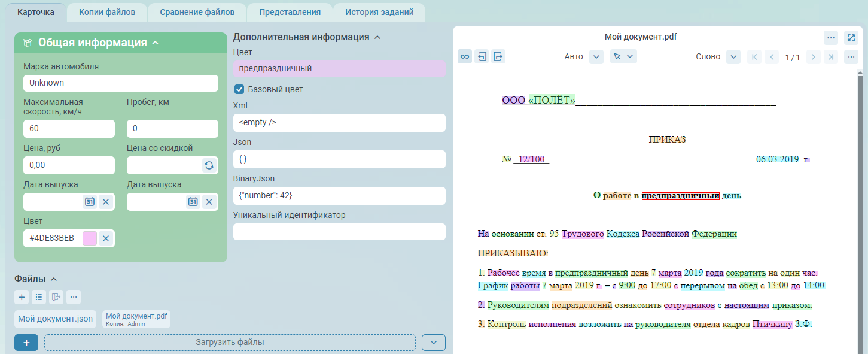868x354 pixels.
Task: Click the export arrow icon in the viewer
Action: coord(498,57)
